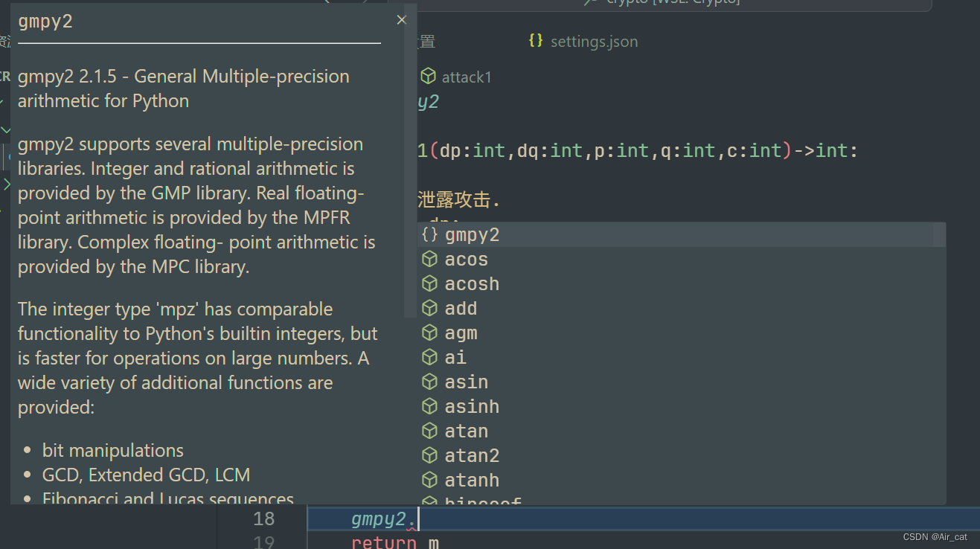This screenshot has height=549, width=980.
Task: Click line number 19 in the gutter
Action: [x=264, y=542]
